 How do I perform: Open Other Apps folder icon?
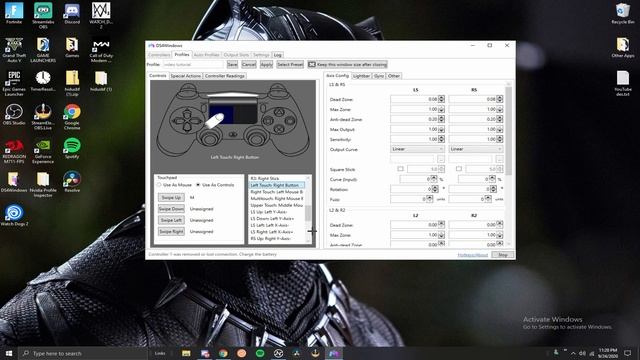pos(623,47)
